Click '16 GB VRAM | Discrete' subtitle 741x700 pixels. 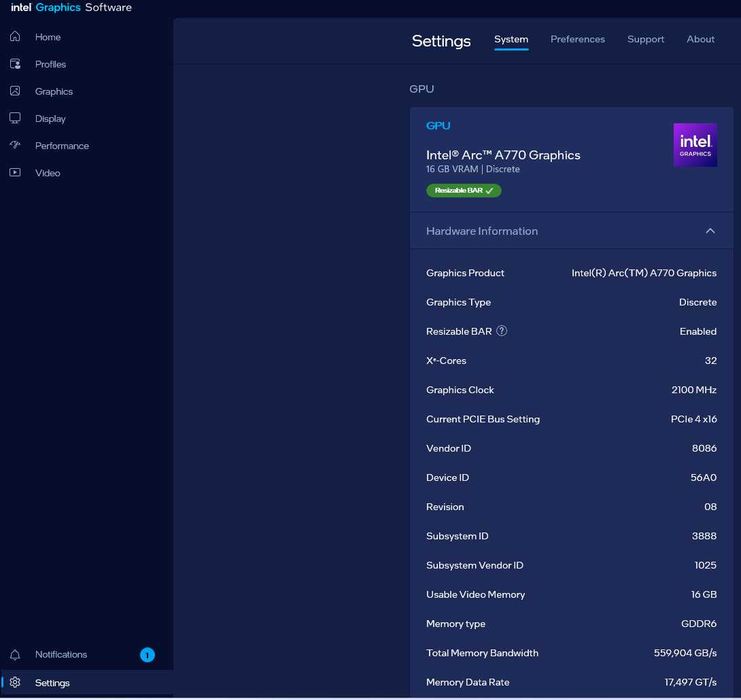(473, 169)
